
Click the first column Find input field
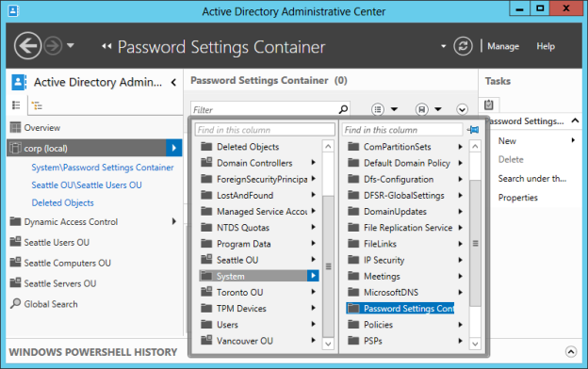tap(265, 130)
